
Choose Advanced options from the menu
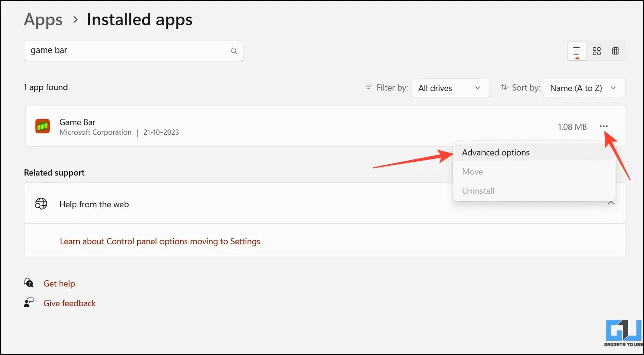tap(534, 152)
